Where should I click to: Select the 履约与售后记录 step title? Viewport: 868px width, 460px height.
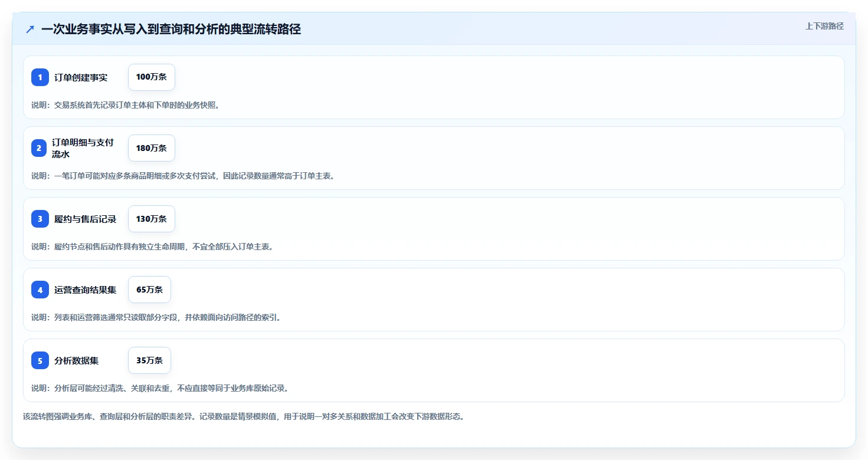pos(86,219)
